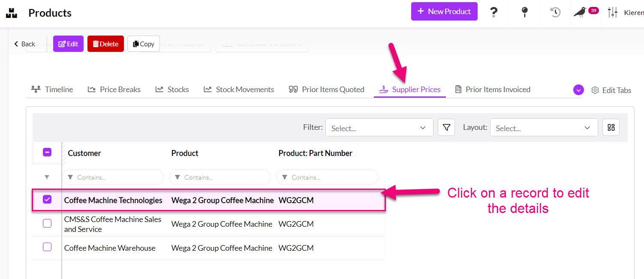Click the red Delete button
644x279 pixels.
pyautogui.click(x=105, y=44)
